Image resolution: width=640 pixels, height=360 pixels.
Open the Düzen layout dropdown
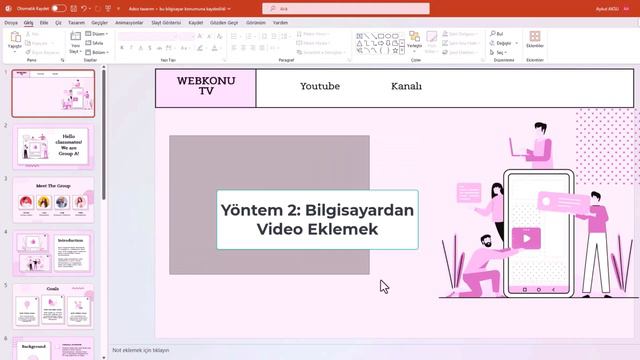[97, 34]
